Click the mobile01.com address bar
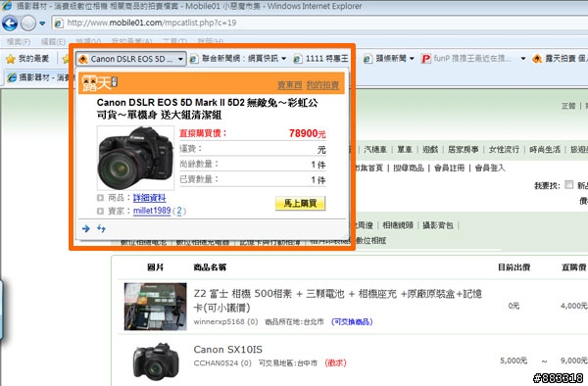This screenshot has width=588, height=386. 318,23
